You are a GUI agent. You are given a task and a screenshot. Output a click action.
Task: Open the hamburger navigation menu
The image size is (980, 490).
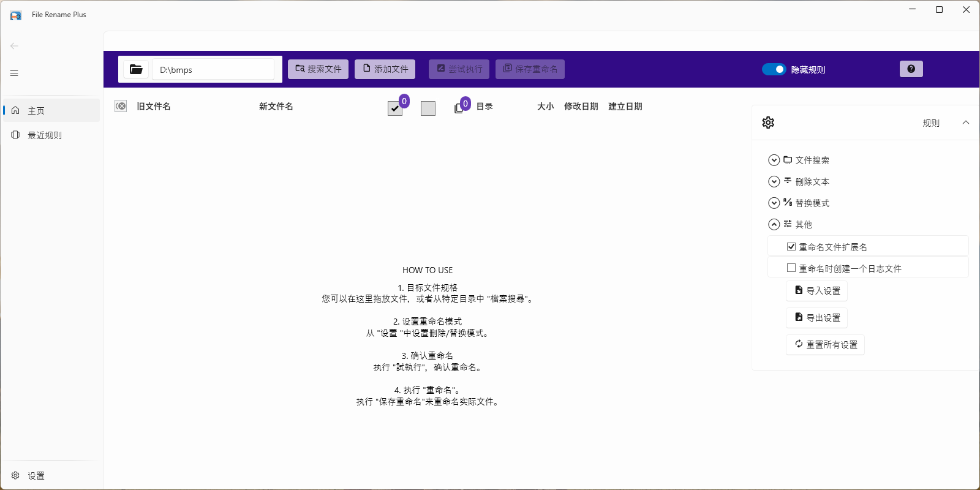pyautogui.click(x=14, y=73)
